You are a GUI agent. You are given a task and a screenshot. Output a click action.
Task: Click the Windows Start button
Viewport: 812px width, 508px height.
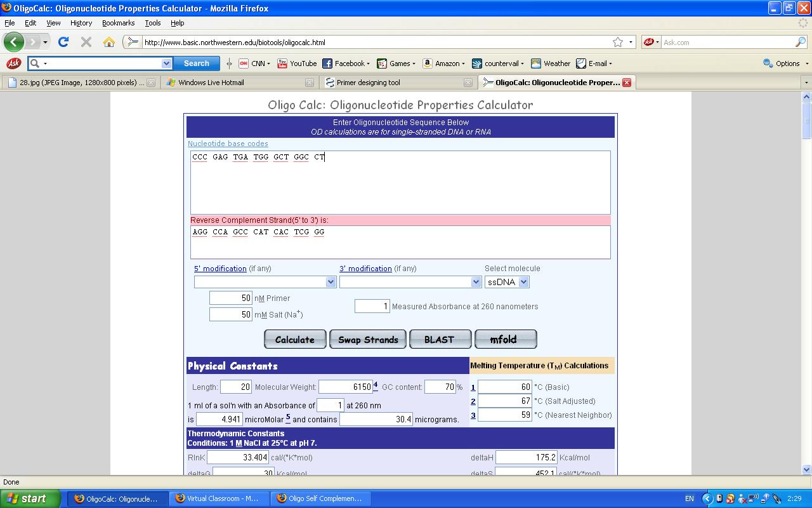click(30, 498)
